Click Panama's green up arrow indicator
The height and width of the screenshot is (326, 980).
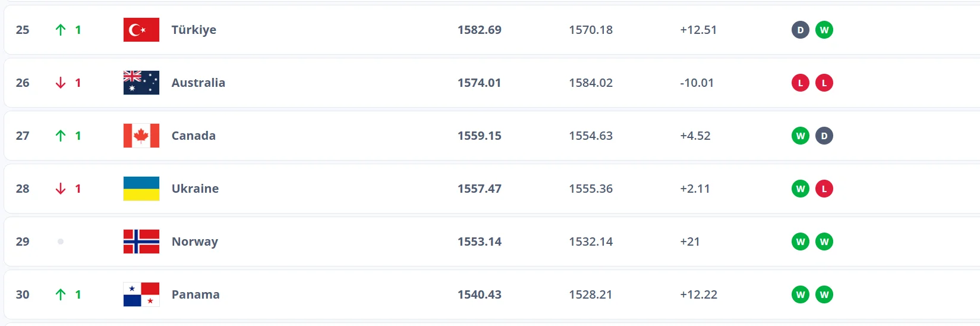click(x=61, y=294)
